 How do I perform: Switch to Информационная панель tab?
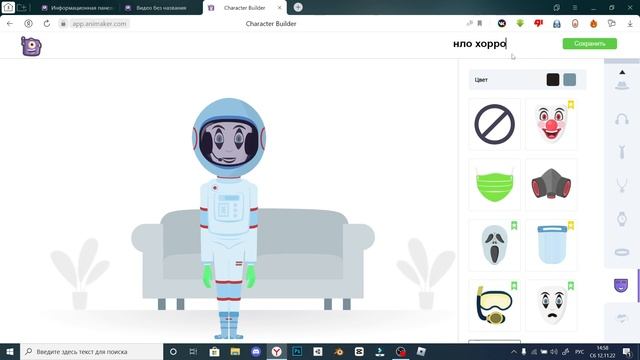[x=78, y=8]
